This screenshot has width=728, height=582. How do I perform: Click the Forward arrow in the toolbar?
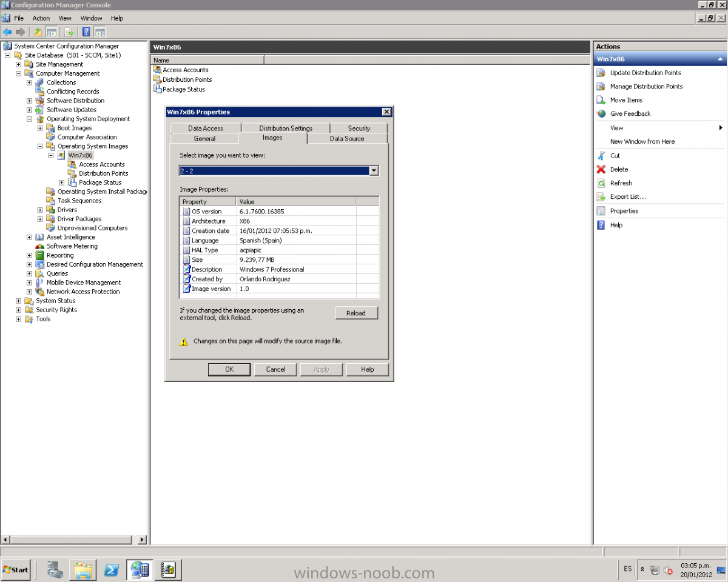(21, 32)
